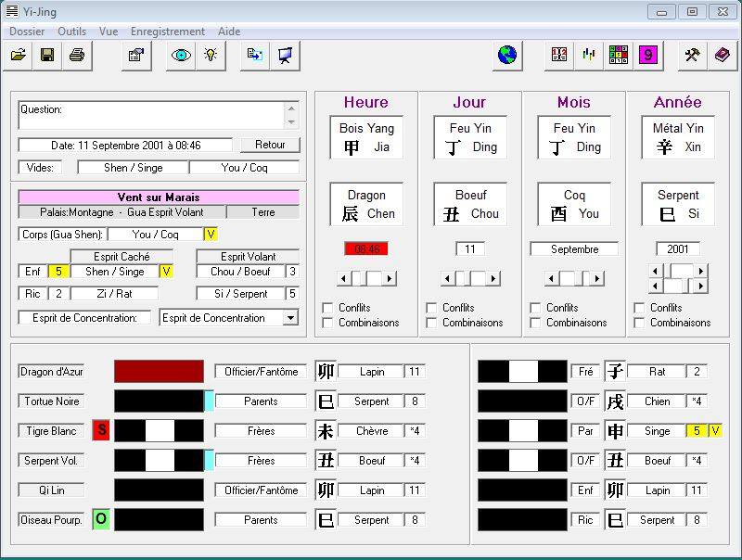The image size is (742, 560).
Task: Click the Septembre month field
Action: 574,248
